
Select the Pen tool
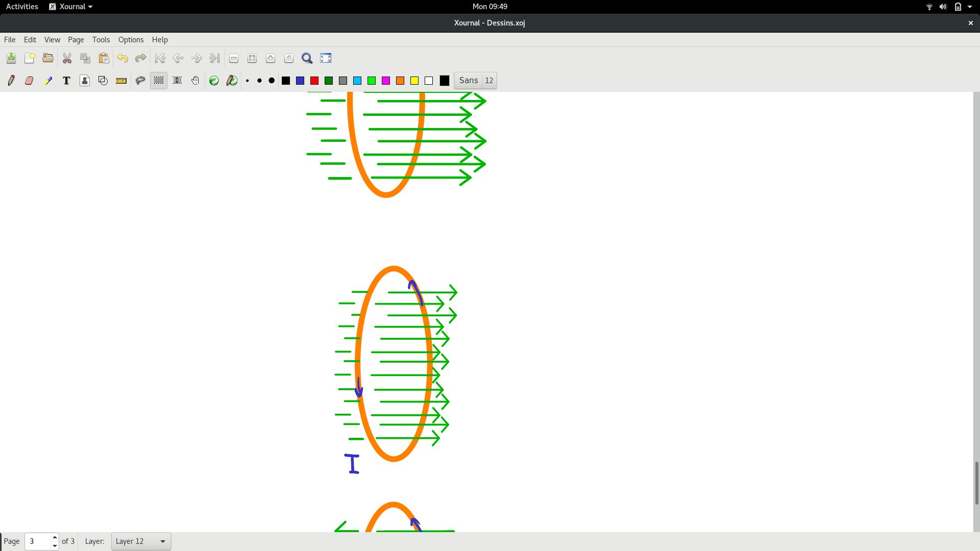click(x=11, y=81)
